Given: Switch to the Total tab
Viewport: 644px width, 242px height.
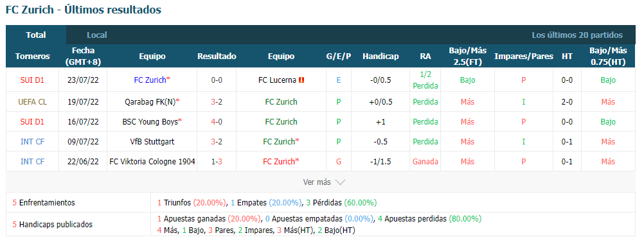Looking at the screenshot, I should (36, 35).
